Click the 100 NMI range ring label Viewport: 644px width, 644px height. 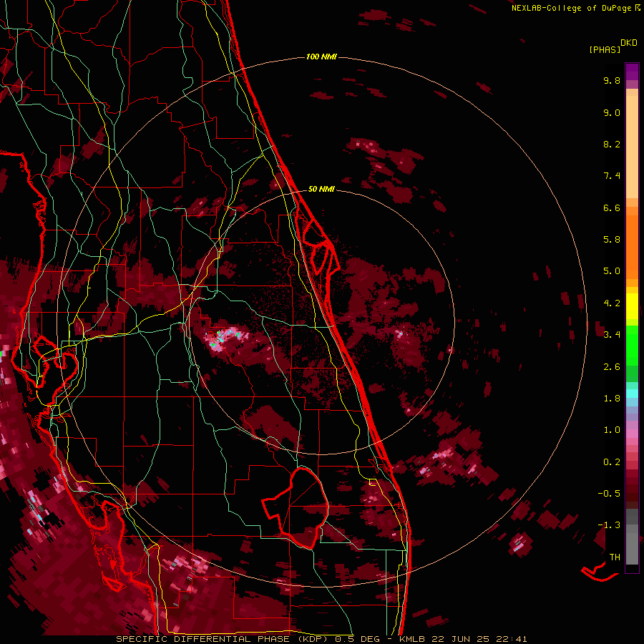pos(321,57)
